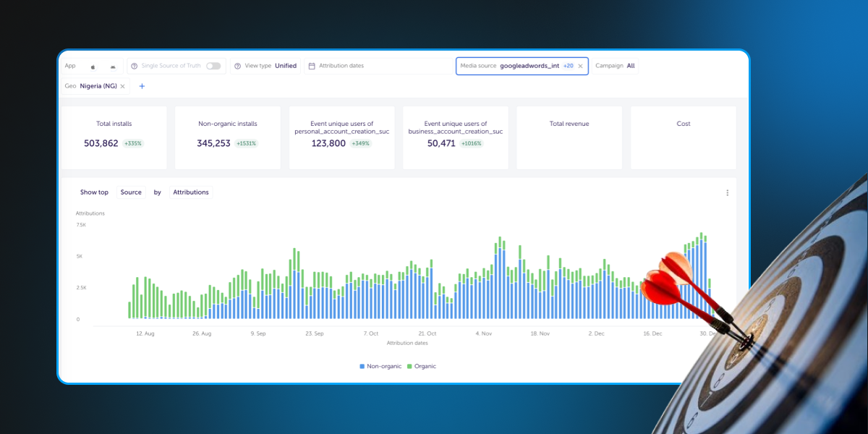The height and width of the screenshot is (434, 868).
Task: Select the Total revenue card
Action: click(569, 138)
